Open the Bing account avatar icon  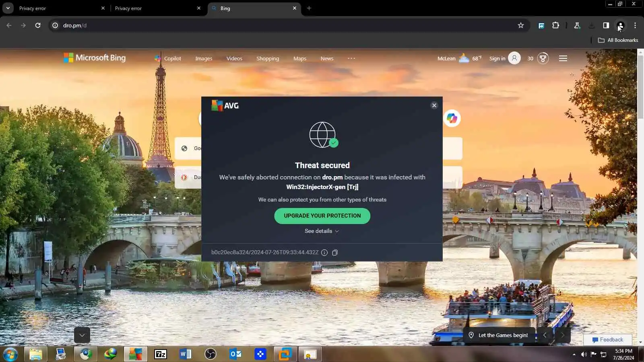(x=514, y=58)
